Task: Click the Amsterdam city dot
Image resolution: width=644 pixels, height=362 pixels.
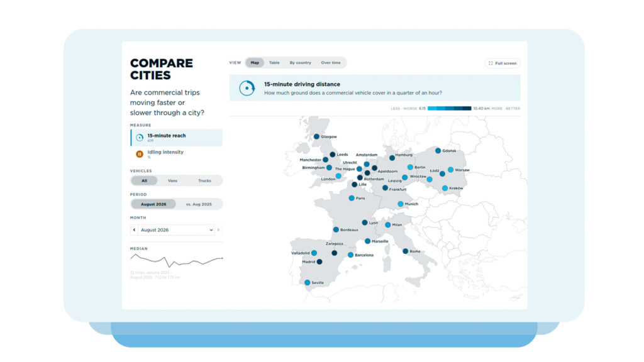Action: (367, 164)
